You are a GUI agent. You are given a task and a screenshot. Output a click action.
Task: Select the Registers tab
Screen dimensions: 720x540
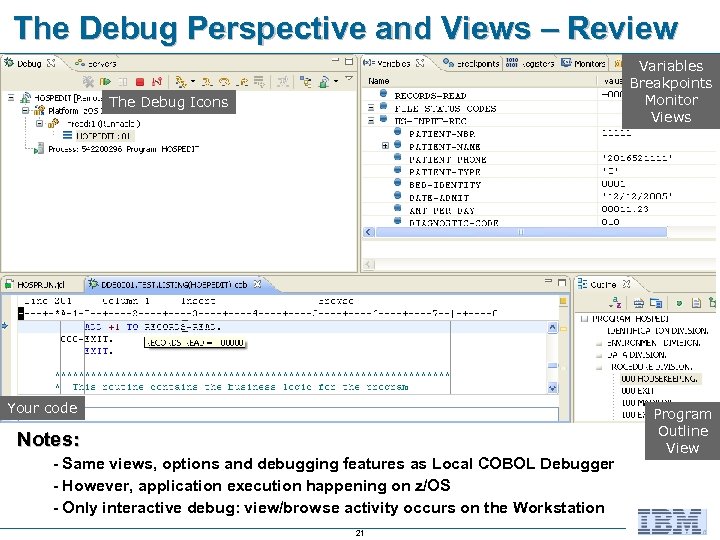(x=530, y=63)
